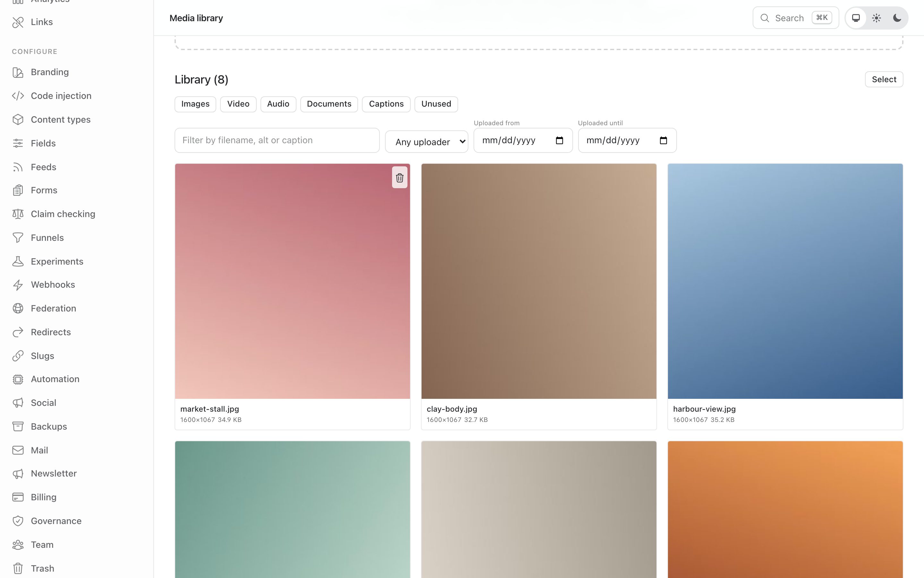Open the pink market-stall thumbnail
The width and height of the screenshot is (924, 578).
point(293,281)
